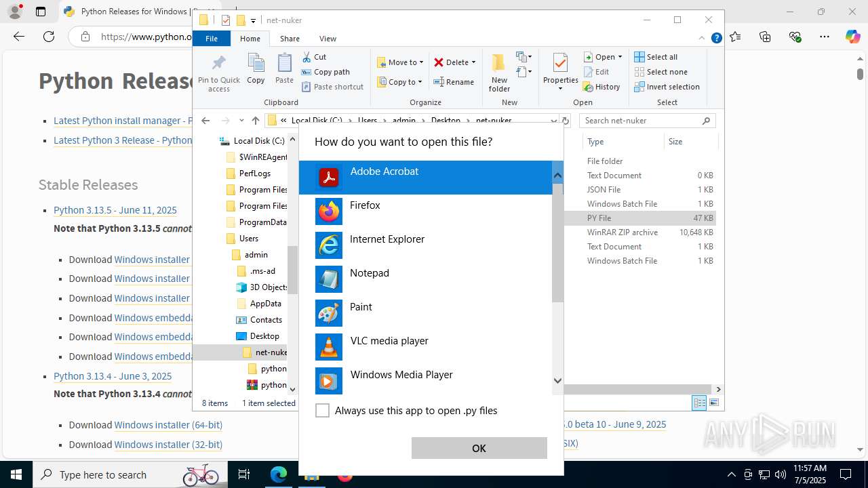The height and width of the screenshot is (488, 868).
Task: Switch to the Home ribbon tab
Action: pos(250,39)
